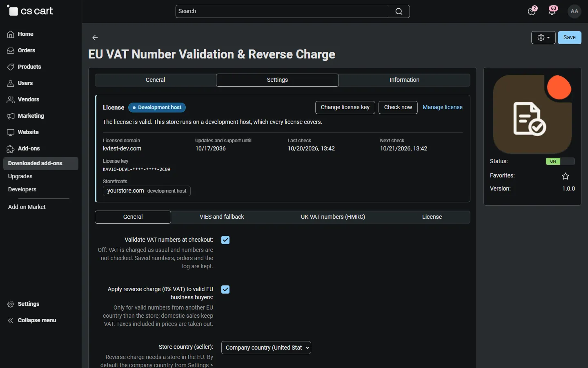Select UK VAT numbers (HMRC) tab
The width and height of the screenshot is (588, 368).
333,217
